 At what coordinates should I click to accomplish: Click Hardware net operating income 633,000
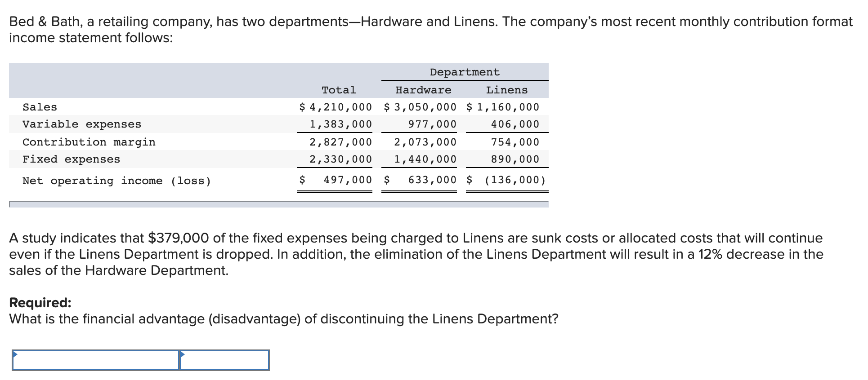click(432, 180)
